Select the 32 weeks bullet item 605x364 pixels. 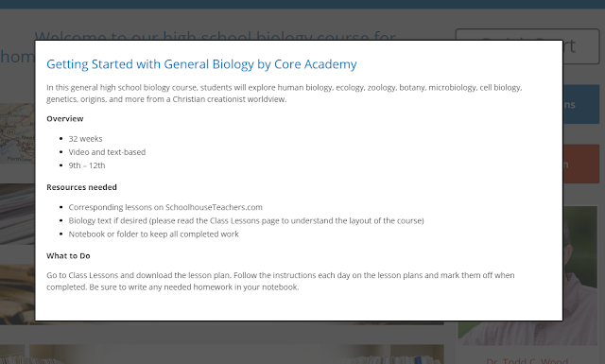pyautogui.click(x=85, y=139)
